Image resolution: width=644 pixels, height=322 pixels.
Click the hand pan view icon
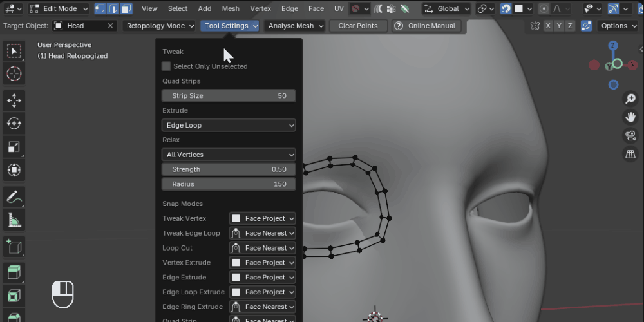[630, 117]
